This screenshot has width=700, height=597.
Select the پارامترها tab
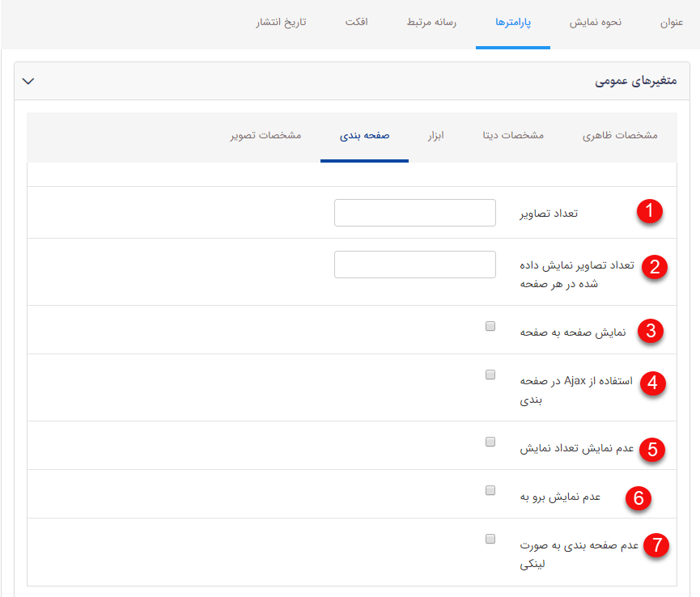512,24
